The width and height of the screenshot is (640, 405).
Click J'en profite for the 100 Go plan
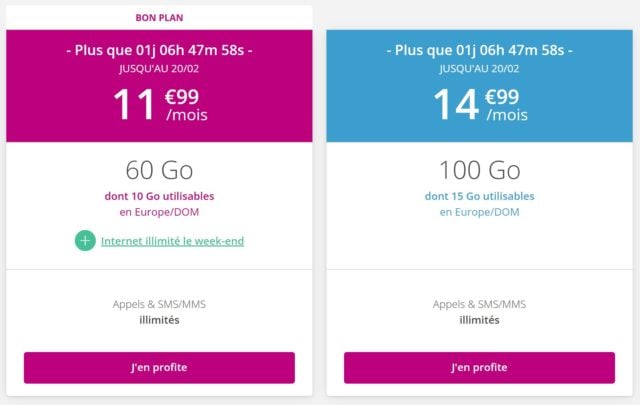(479, 367)
